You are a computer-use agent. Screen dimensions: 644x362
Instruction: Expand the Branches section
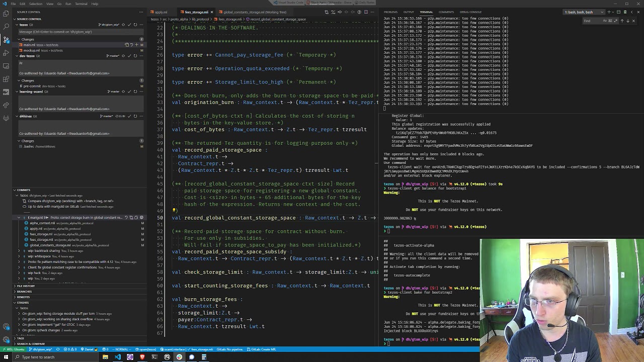pyautogui.click(x=15, y=292)
